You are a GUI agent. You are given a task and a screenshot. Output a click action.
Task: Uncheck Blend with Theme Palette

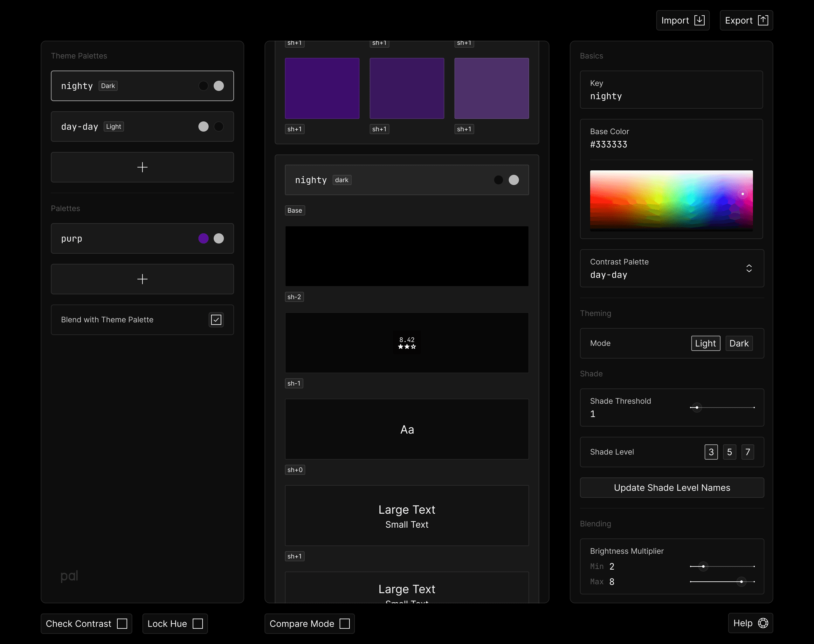[x=216, y=320]
